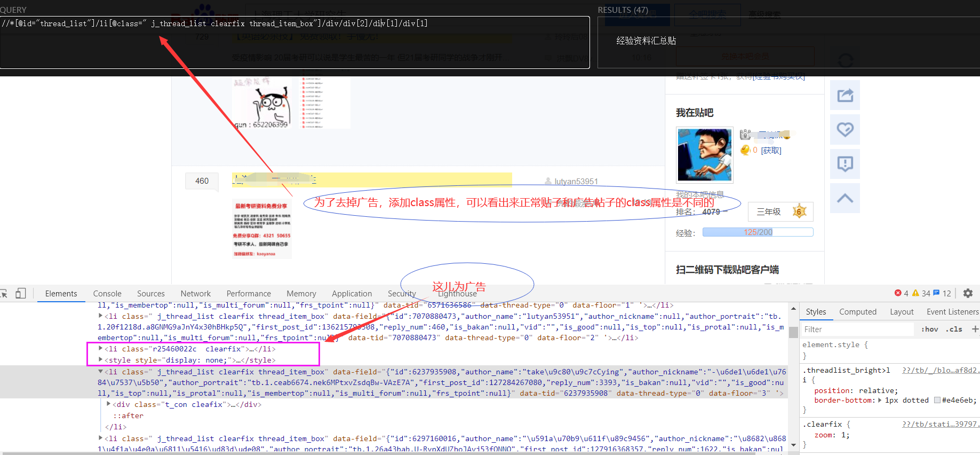
Task: Open the ??/tb/_/blo…af8d2 stylesheet link
Action: click(941, 370)
